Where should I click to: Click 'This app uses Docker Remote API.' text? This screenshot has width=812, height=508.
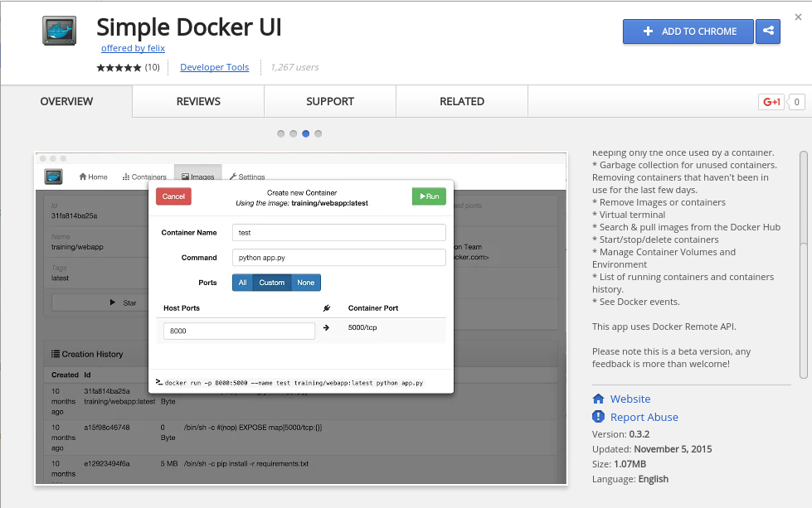point(664,327)
